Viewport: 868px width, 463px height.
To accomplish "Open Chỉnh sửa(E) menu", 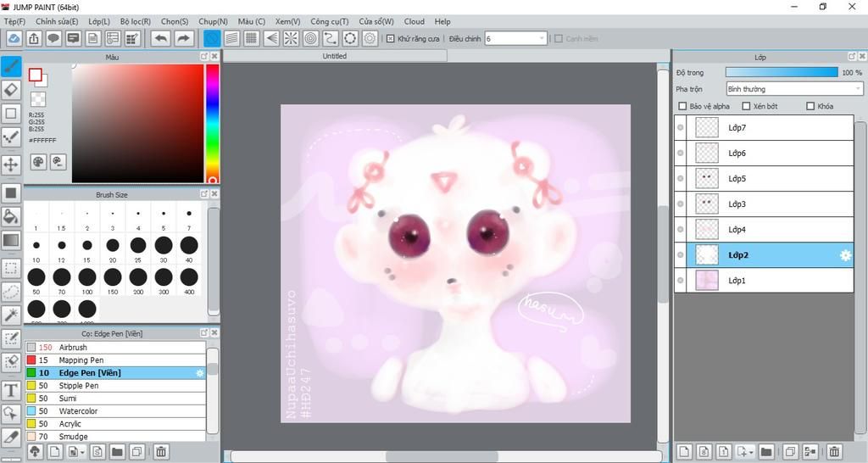I will point(57,21).
